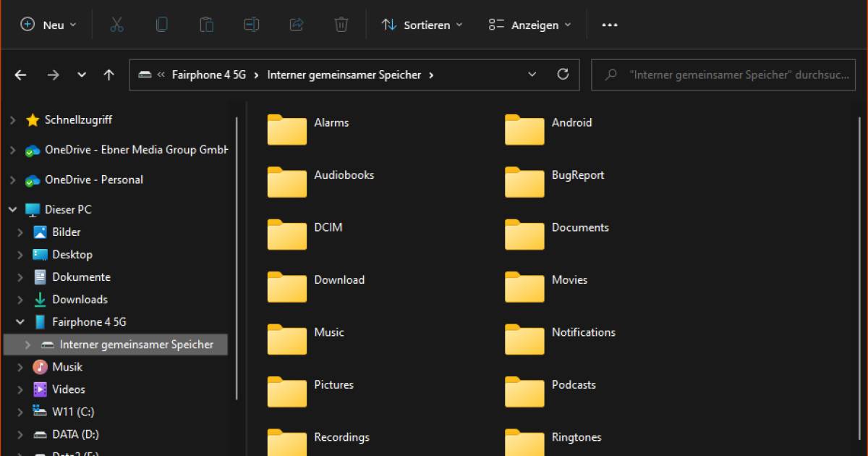Select Musik in navigation pane
Screen dimensions: 868x456
click(x=67, y=367)
